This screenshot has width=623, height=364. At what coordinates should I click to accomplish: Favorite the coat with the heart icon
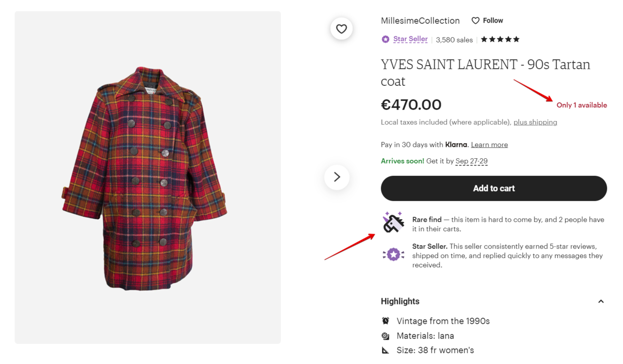[341, 29]
